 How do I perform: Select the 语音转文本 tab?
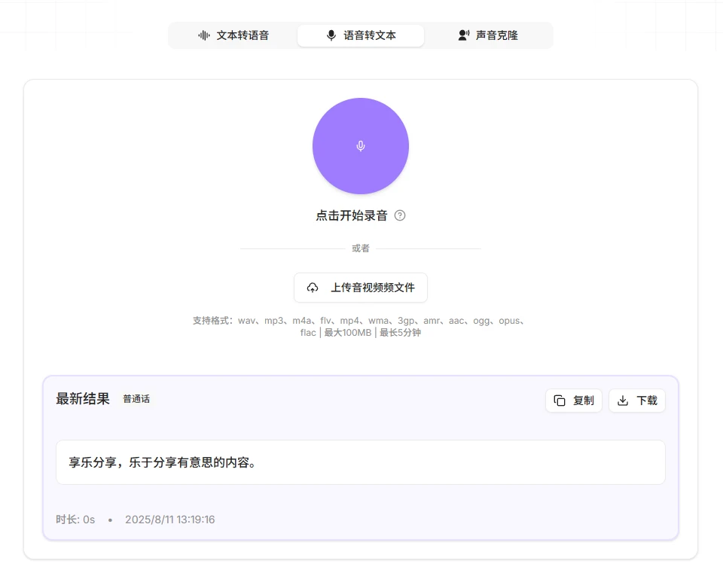pyautogui.click(x=361, y=35)
